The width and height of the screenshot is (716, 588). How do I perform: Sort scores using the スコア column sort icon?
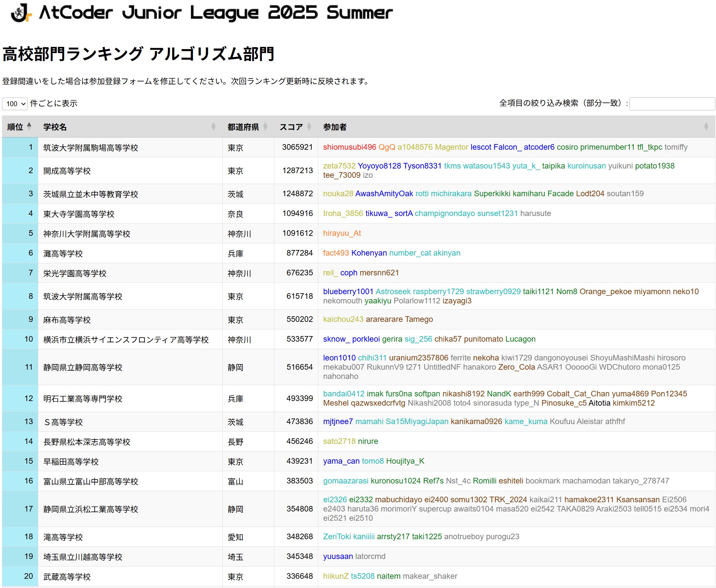pos(309,127)
